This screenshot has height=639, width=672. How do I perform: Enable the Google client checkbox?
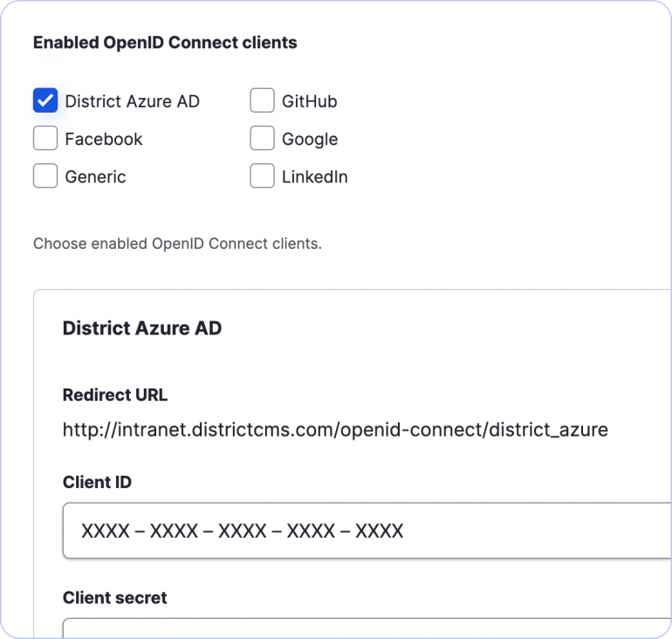click(263, 139)
